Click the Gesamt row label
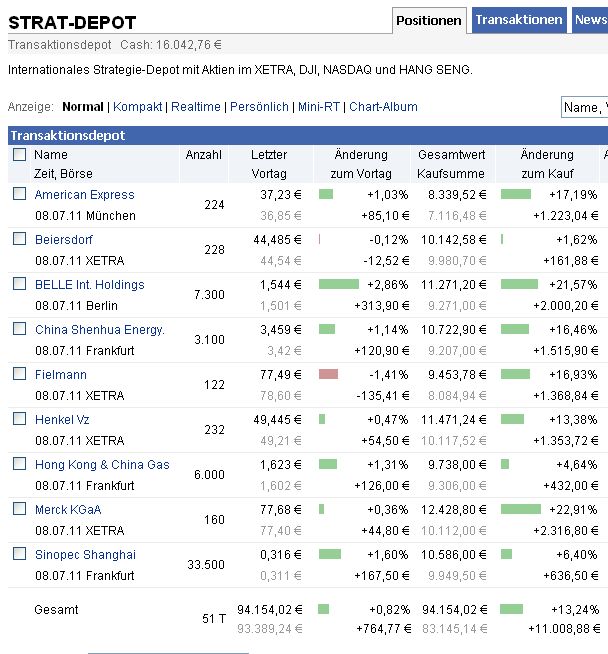Viewport: 608px width, 654px height. [x=56, y=610]
